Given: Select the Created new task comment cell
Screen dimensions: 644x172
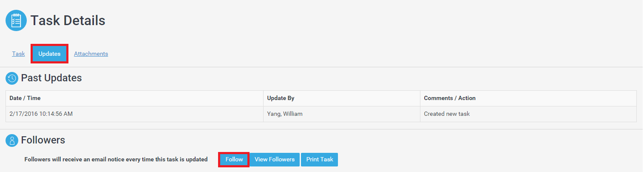Looking at the screenshot, I should click(528, 114).
